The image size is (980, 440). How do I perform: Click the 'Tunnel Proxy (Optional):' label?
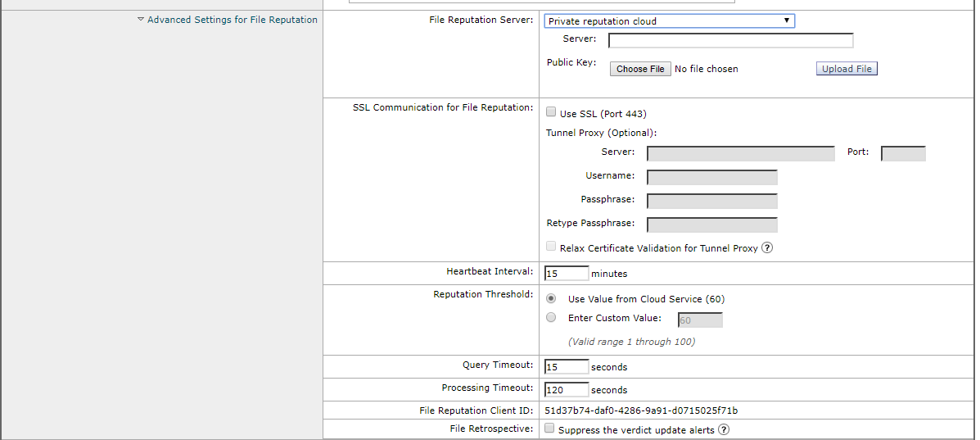click(x=602, y=133)
